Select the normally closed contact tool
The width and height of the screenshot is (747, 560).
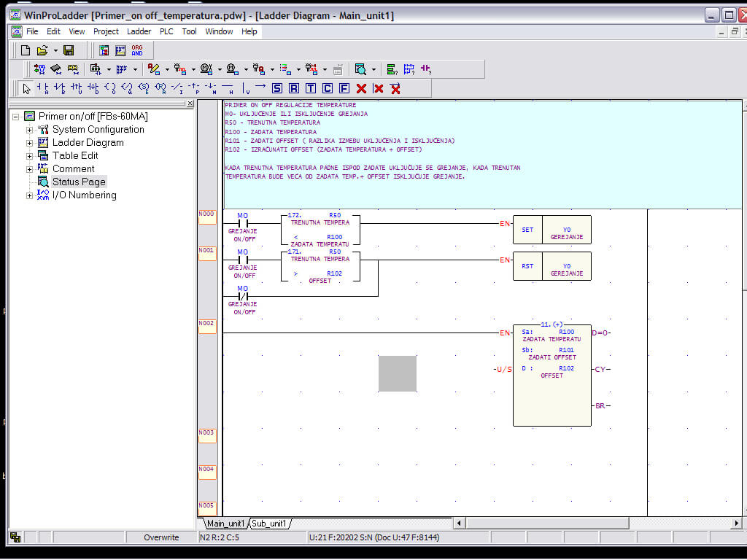tap(61, 88)
